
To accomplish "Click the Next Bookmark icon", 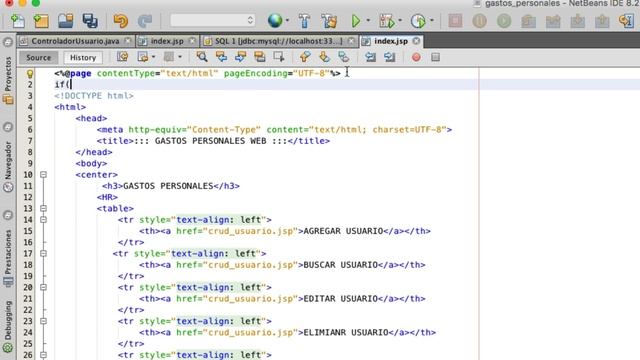I will click(x=324, y=57).
